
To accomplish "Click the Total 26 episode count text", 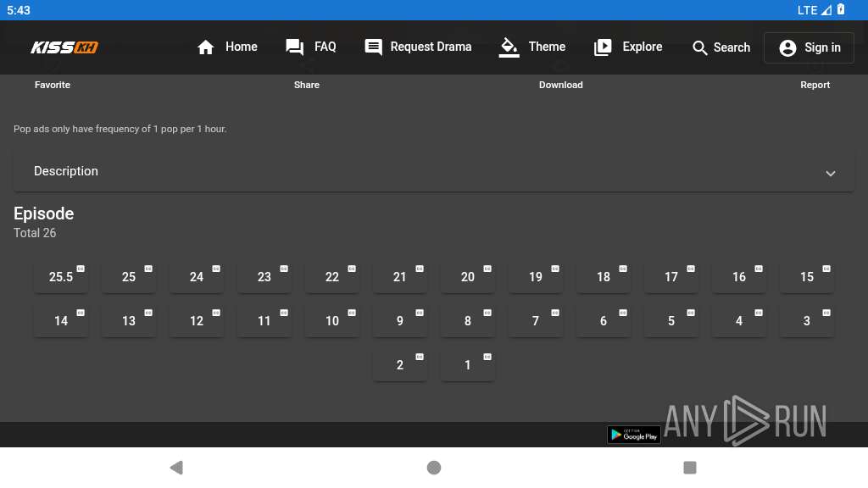I will tap(35, 233).
